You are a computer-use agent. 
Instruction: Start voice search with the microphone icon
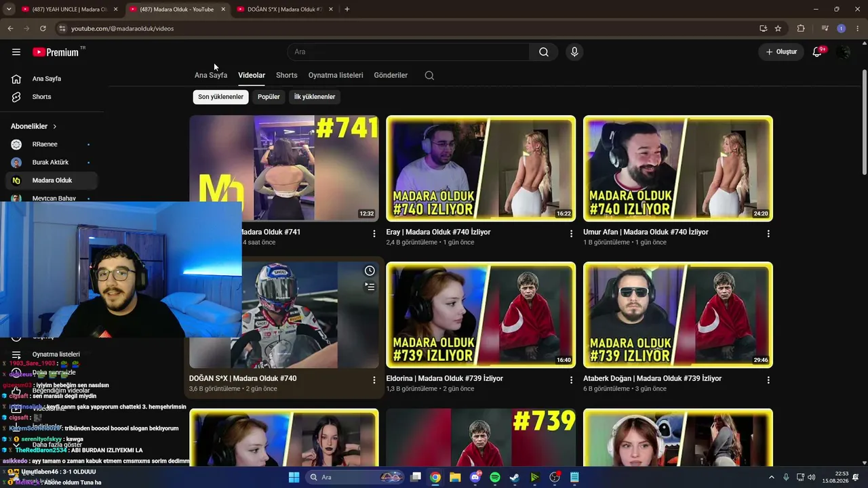click(574, 52)
